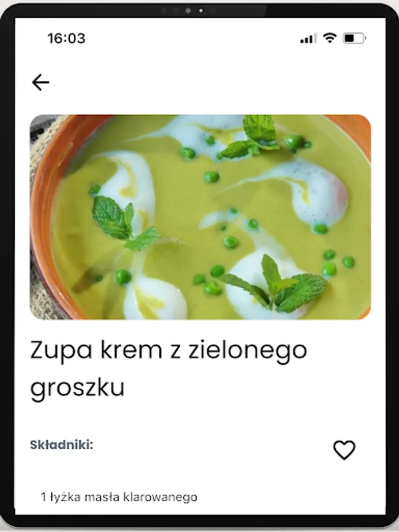Open the green pea soup photo
The width and height of the screenshot is (399, 532).
(x=200, y=217)
